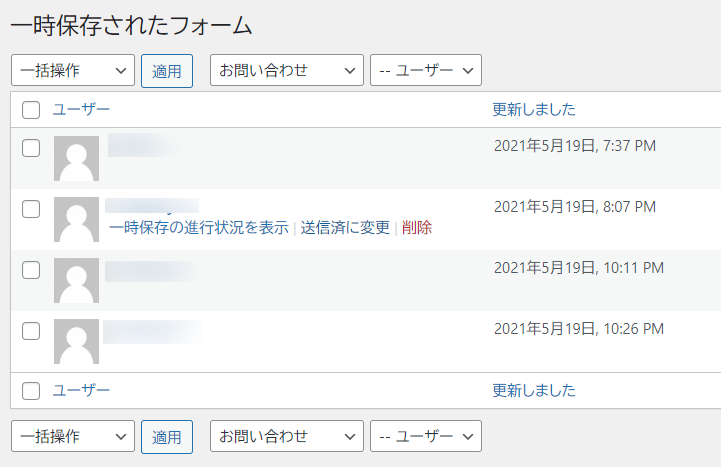
Task: Open the top お問い合わせ form filter dropdown
Action: point(287,70)
